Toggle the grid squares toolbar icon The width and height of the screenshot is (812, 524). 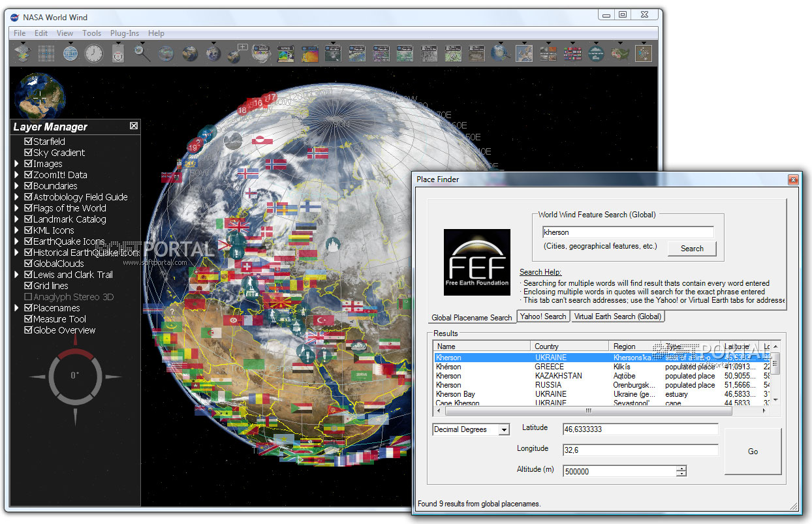pos(46,53)
